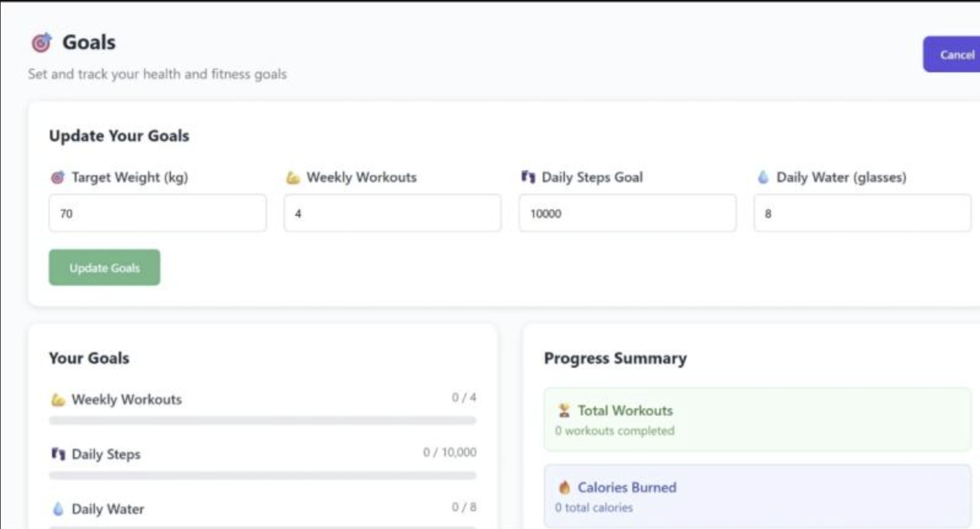Click the Target Weight dart icon
Screen dimensions: 980x529
coord(57,177)
